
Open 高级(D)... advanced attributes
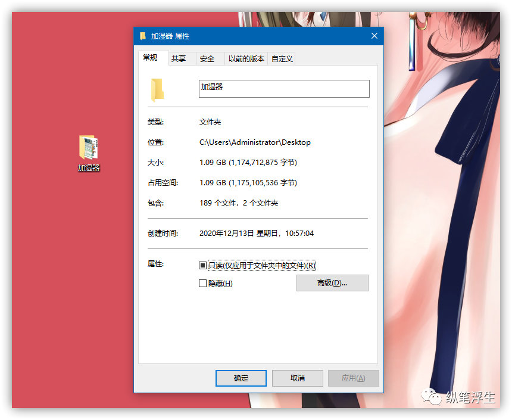pyautogui.click(x=332, y=283)
